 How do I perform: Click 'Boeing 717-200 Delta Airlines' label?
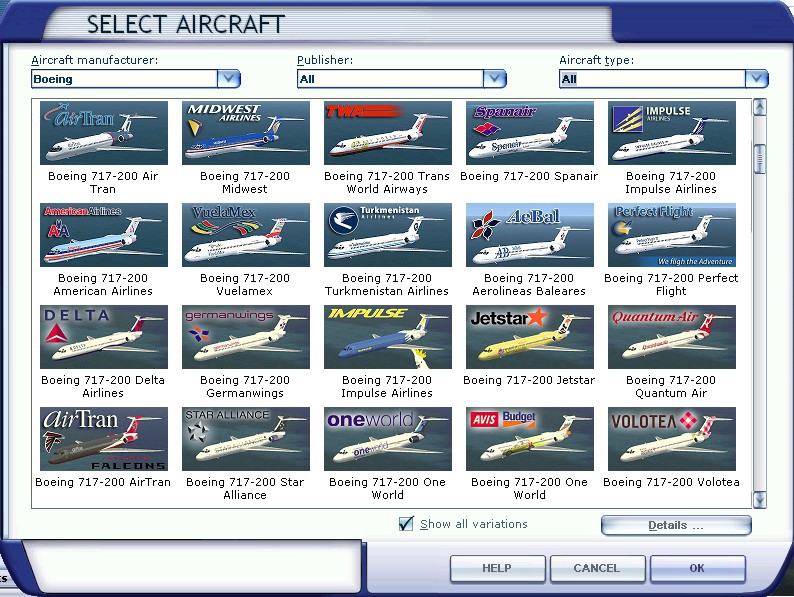click(x=103, y=387)
